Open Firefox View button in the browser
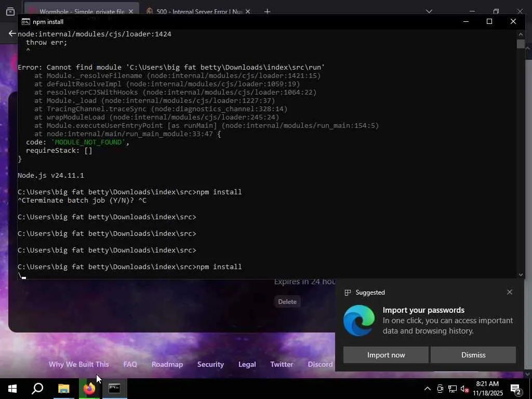 click(10, 11)
